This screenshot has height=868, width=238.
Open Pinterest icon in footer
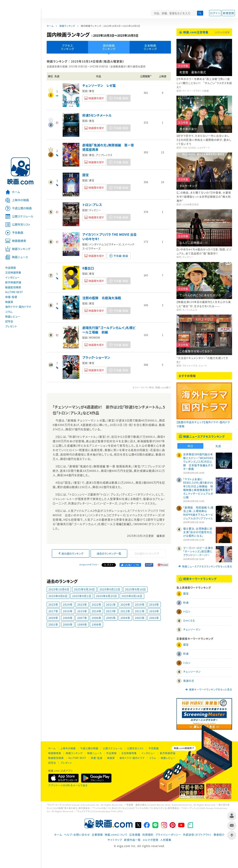pos(173,825)
